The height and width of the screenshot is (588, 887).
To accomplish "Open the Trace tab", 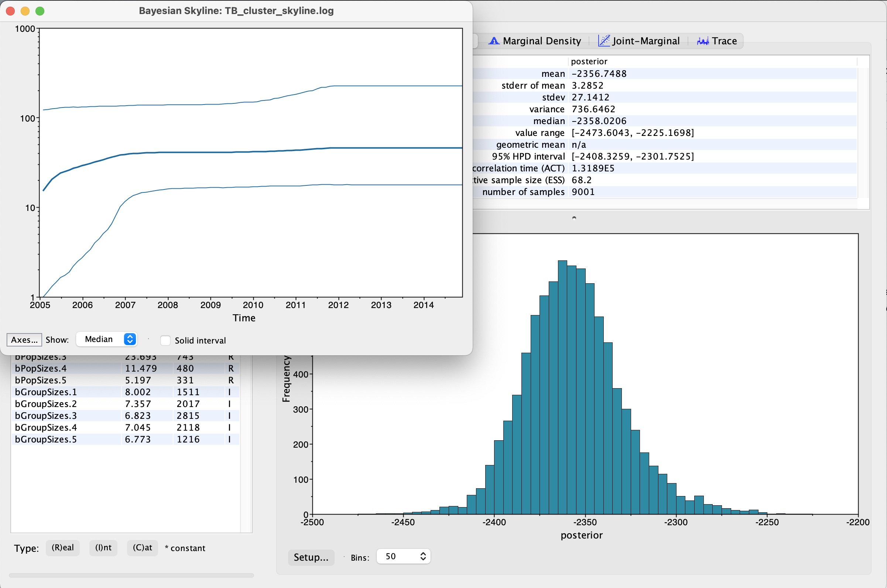I will (x=716, y=41).
